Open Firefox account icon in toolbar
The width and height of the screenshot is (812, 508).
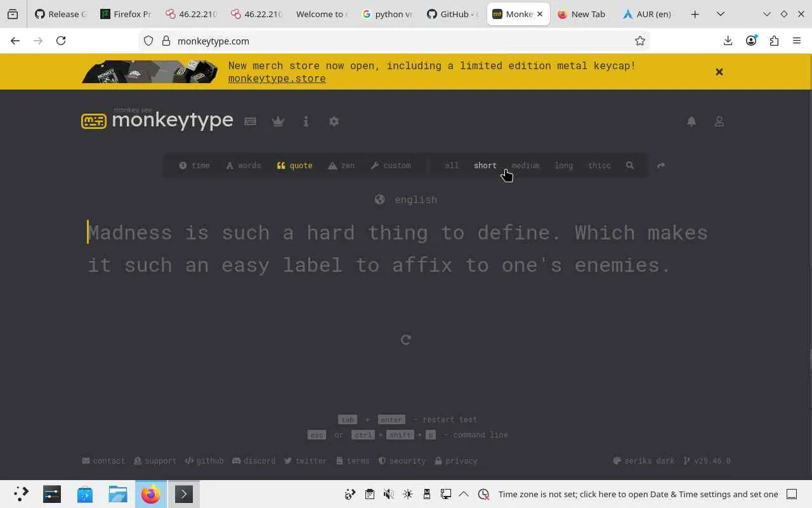(751, 41)
